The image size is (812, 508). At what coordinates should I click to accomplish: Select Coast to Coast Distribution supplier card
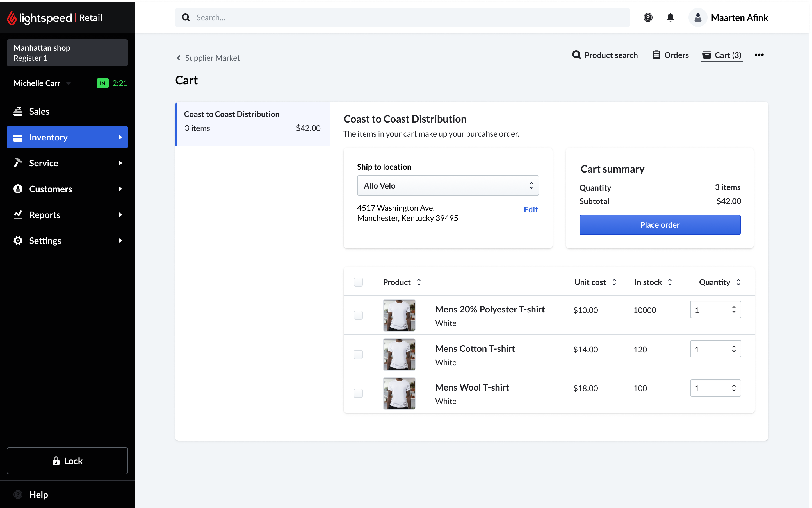tap(252, 124)
